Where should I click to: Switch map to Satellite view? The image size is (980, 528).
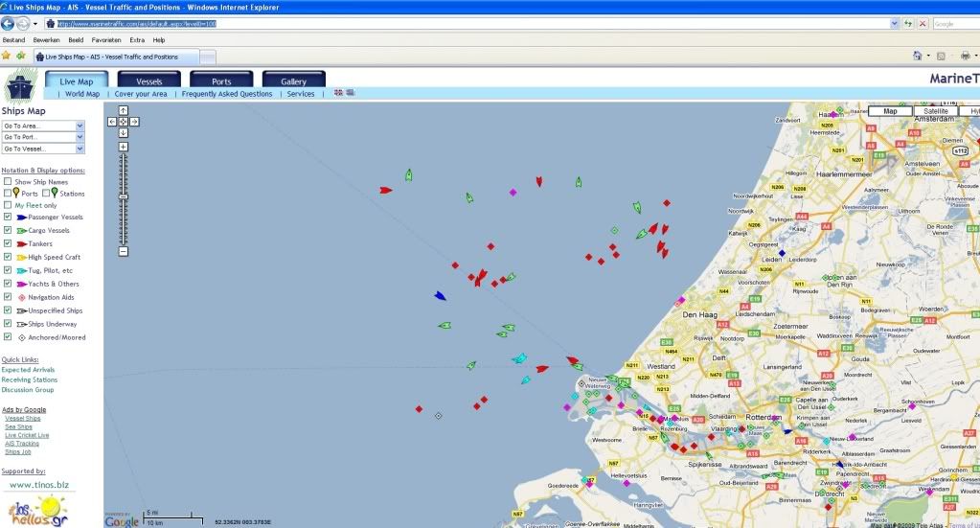click(936, 110)
